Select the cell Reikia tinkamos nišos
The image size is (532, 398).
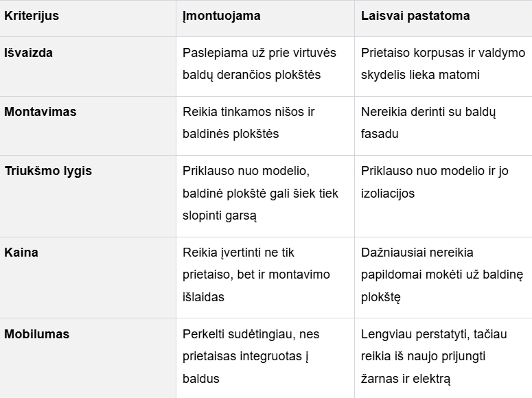pyautogui.click(x=266, y=126)
